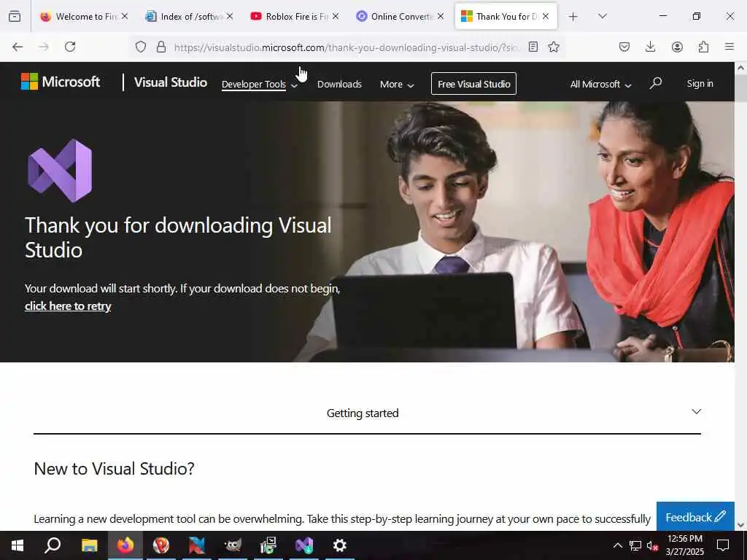
Task: Open the extensions puzzle icon
Action: 703,47
